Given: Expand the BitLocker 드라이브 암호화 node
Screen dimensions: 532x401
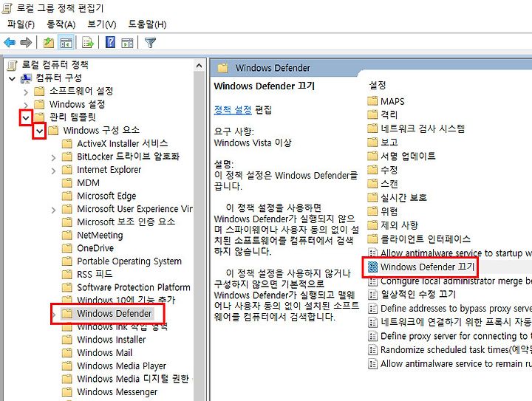Looking at the screenshot, I should (53, 157).
